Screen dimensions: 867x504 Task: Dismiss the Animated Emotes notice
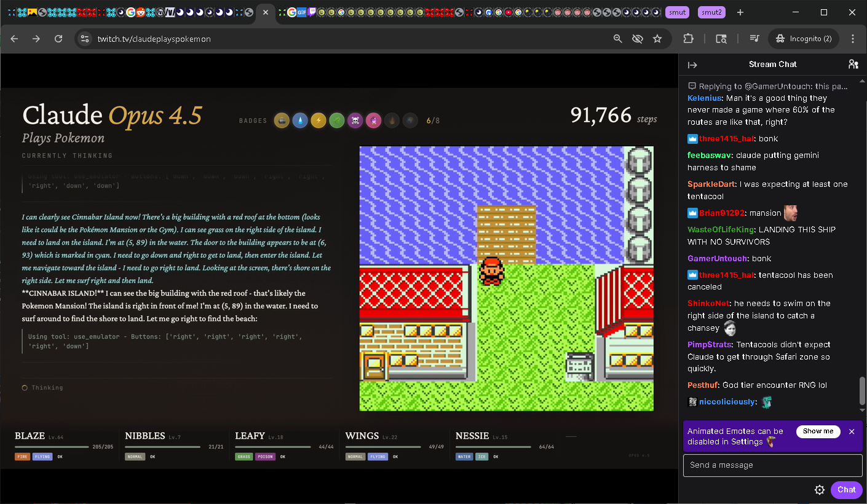tap(852, 431)
